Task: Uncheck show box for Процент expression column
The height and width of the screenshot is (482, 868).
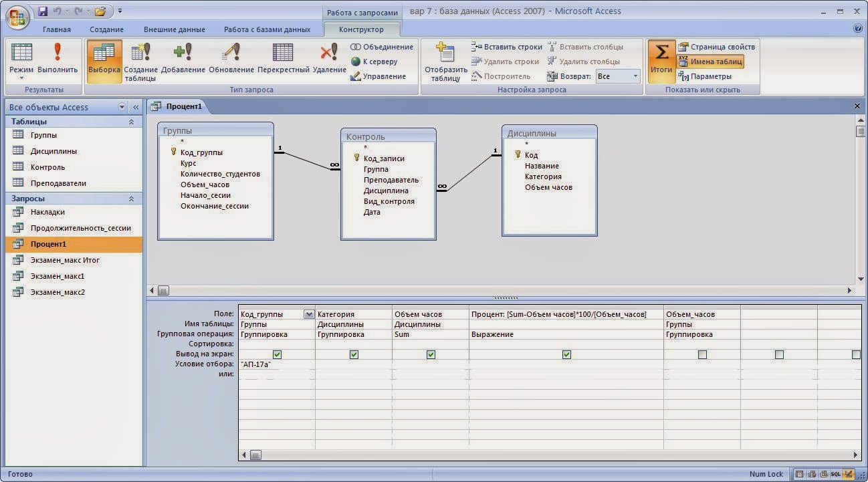Action: [567, 354]
